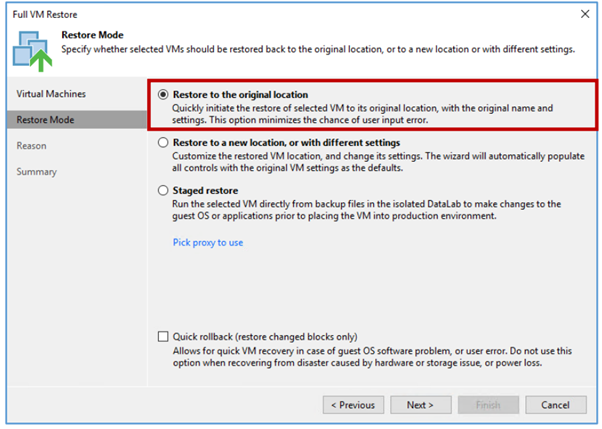Jump to the Reason step
602x429 pixels.
[31, 146]
